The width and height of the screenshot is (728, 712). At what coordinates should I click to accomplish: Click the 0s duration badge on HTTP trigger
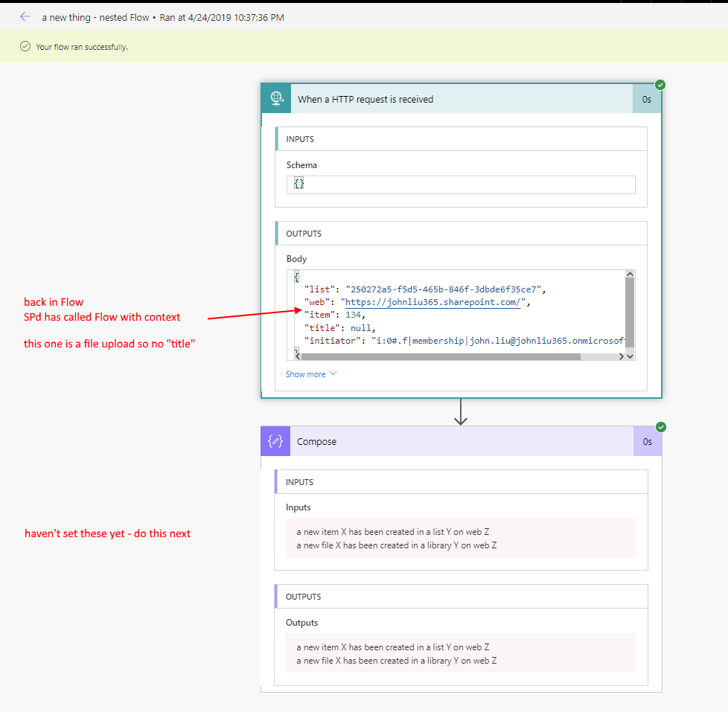click(x=647, y=99)
